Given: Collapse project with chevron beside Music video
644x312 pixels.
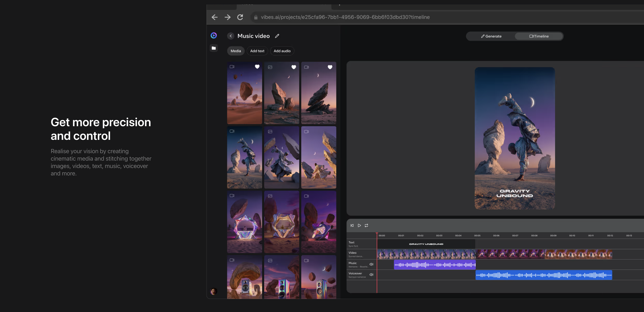Looking at the screenshot, I should (x=231, y=36).
